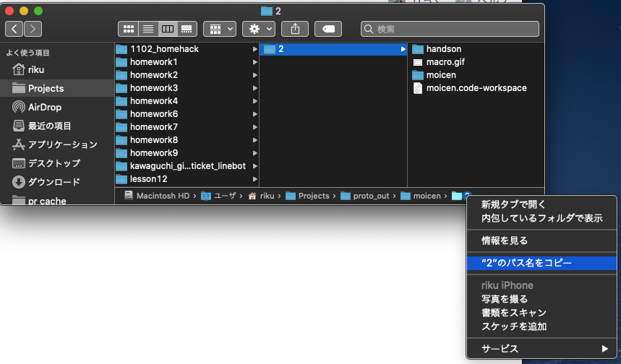
Task: Click disclosure arrow of selected folder 2
Action: (403, 49)
